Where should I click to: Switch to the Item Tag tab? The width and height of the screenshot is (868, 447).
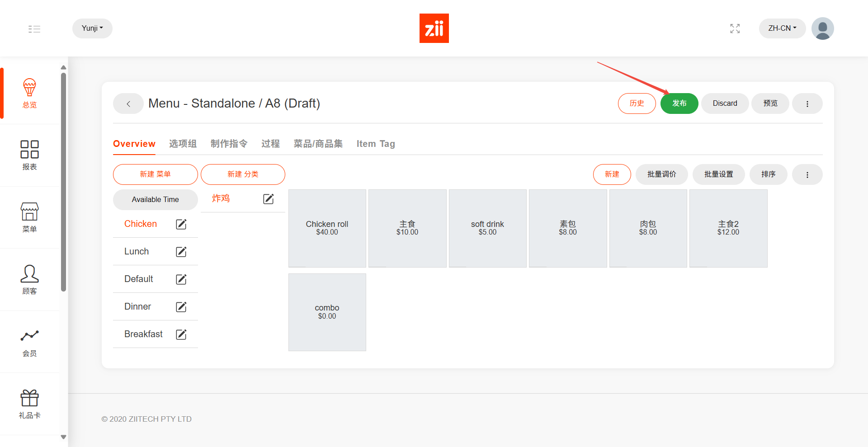click(375, 144)
